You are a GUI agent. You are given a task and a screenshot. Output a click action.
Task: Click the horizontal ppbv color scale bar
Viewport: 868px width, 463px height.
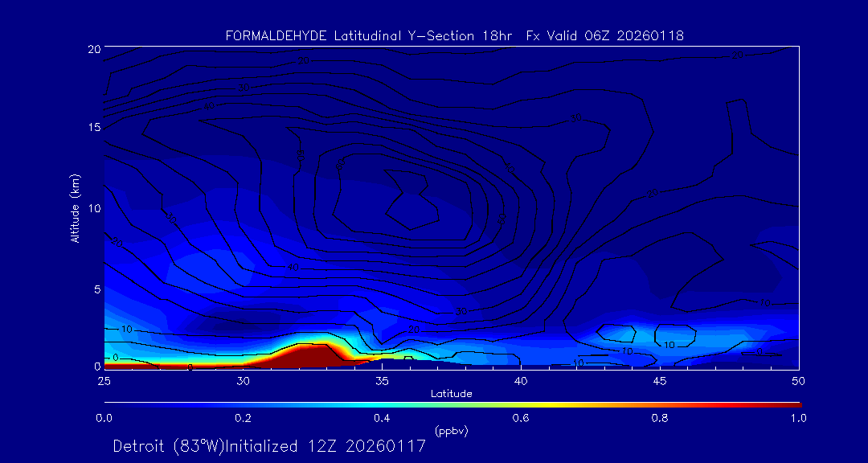452,405
